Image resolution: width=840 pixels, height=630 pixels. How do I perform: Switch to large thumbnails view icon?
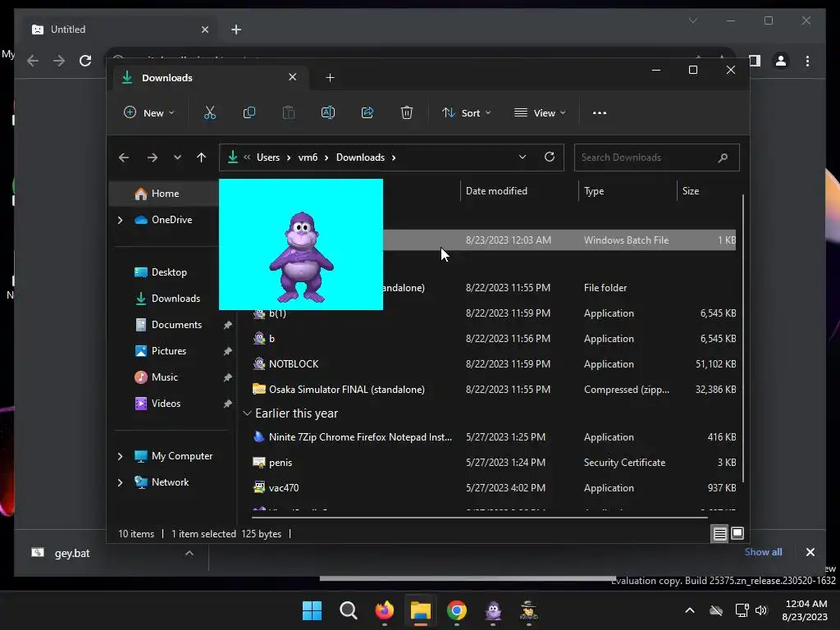pos(737,533)
